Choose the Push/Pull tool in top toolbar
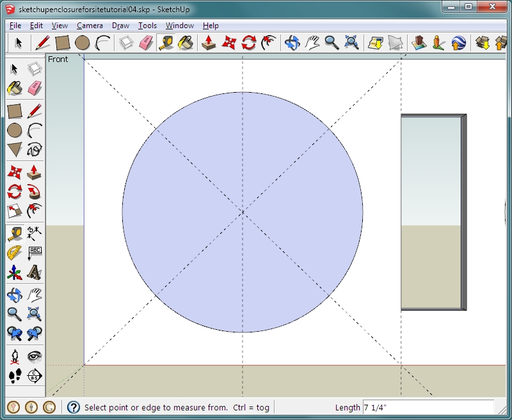 [x=209, y=43]
